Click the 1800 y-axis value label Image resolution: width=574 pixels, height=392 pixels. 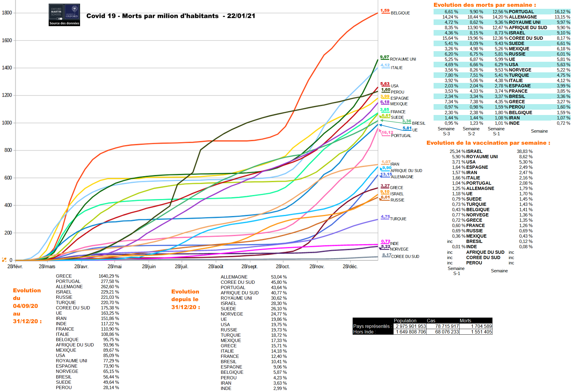(x=7, y=13)
